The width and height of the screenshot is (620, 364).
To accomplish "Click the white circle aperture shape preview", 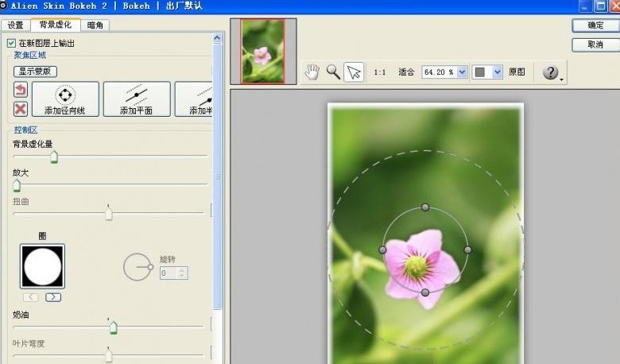I will (x=42, y=267).
